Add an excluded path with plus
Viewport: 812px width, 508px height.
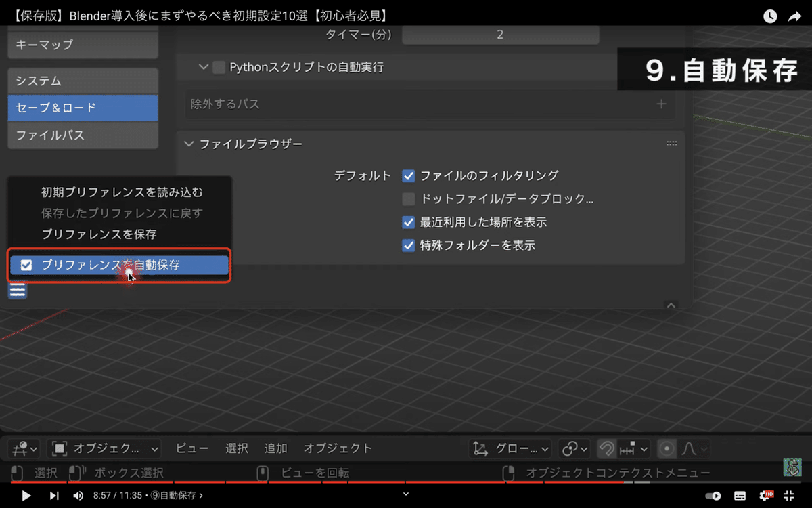point(661,104)
